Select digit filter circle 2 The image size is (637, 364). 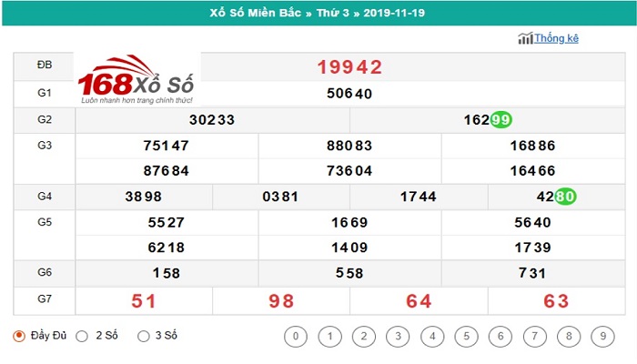(362, 337)
